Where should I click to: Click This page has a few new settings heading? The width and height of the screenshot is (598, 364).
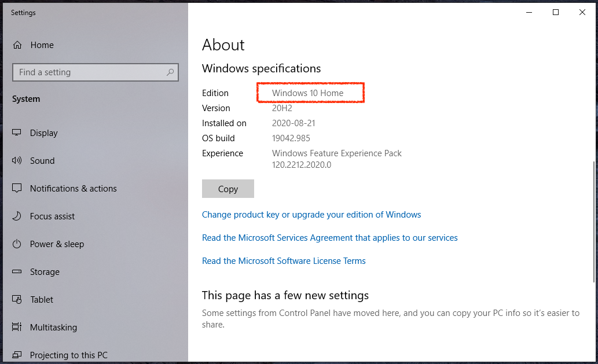coord(285,295)
